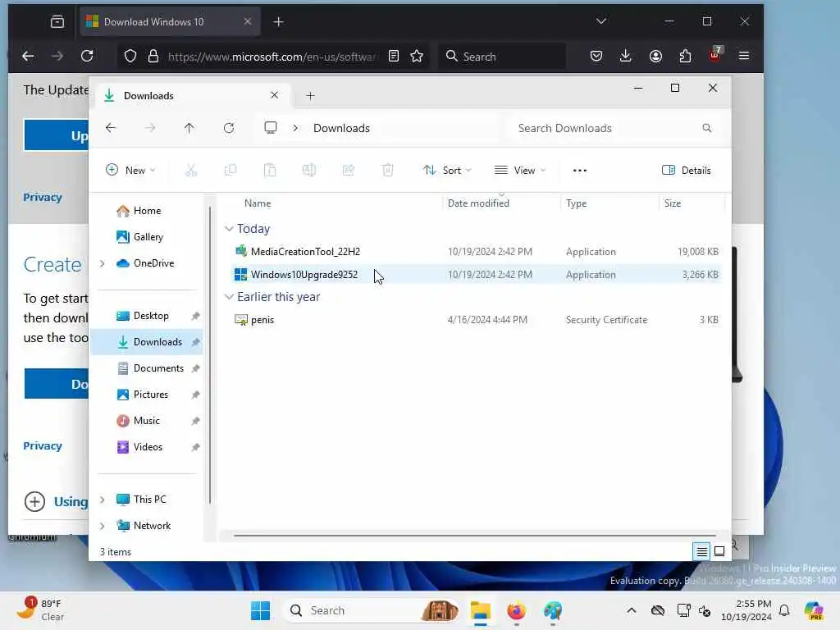Expand Network in navigation pane
This screenshot has width=840, height=630.
click(102, 526)
